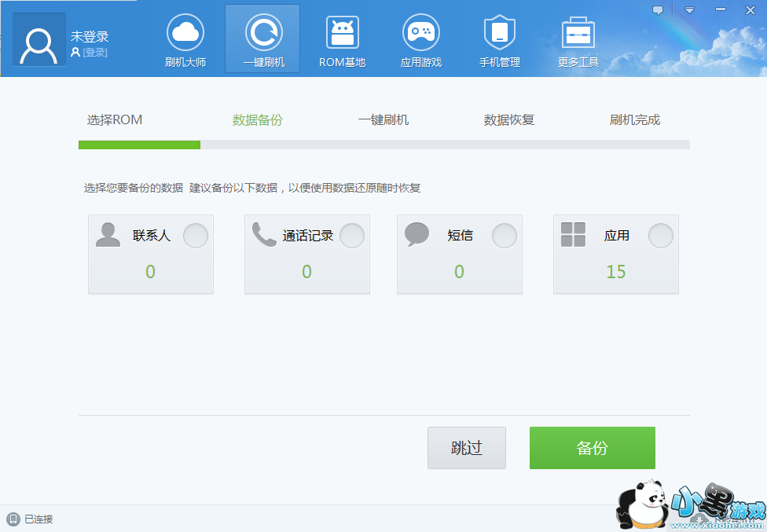
Task: Click the user avatar icon
Action: (x=39, y=41)
